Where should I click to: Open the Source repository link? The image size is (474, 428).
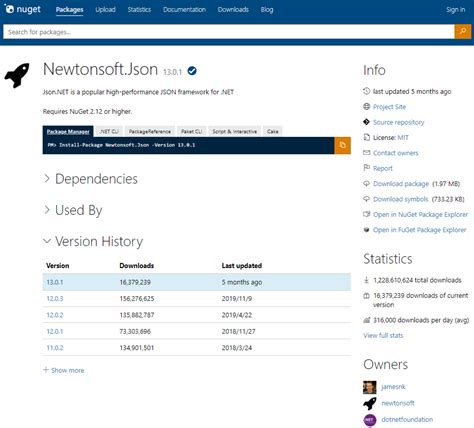click(399, 122)
